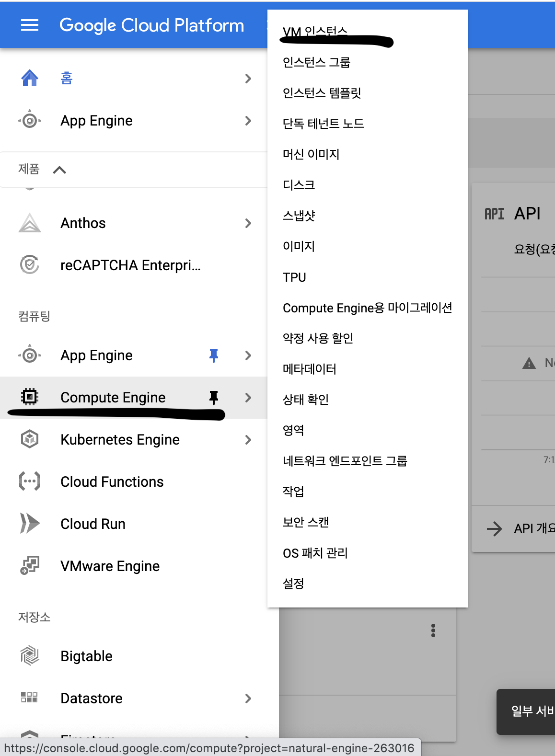
Task: Click the Kubernetes Engine hexagon icon
Action: [x=30, y=439]
